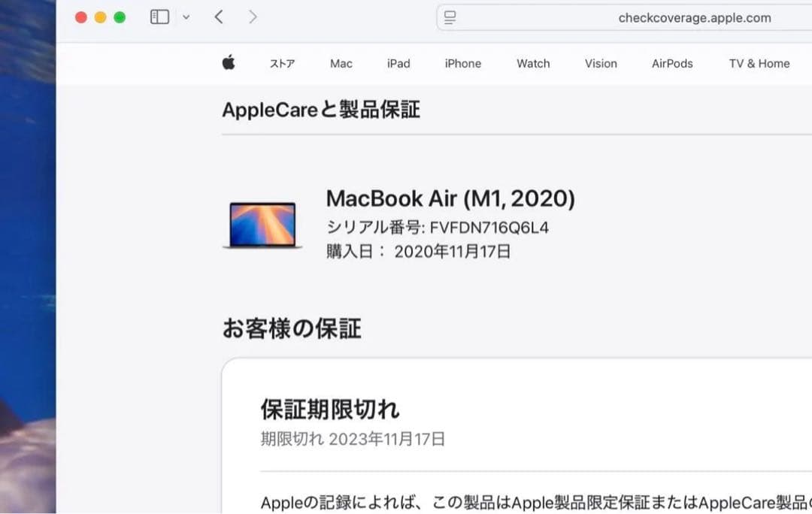This screenshot has width=812, height=514.
Task: Open the Watch product page
Action: click(x=533, y=64)
